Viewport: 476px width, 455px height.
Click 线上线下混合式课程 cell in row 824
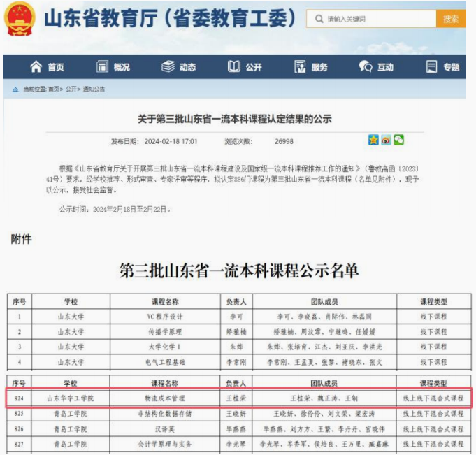pyautogui.click(x=433, y=398)
